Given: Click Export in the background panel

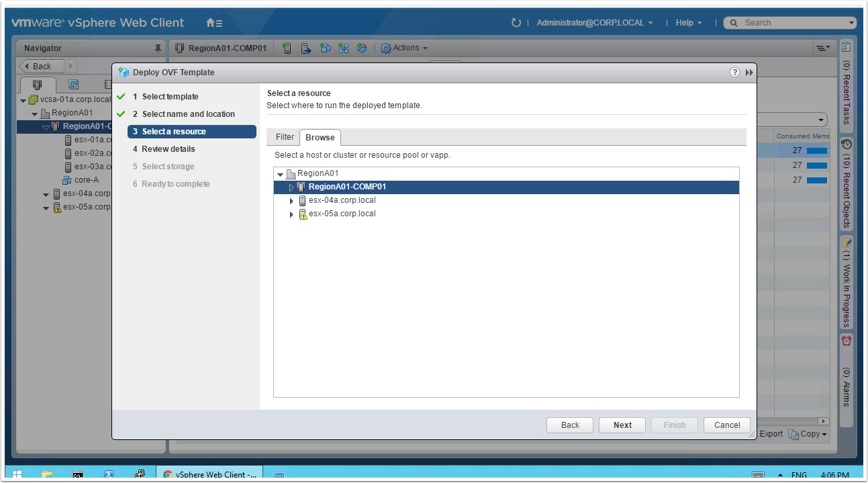Looking at the screenshot, I should 771,434.
